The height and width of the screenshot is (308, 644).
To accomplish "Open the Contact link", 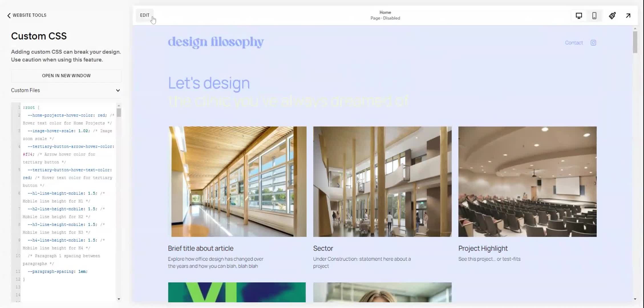I will tap(574, 43).
